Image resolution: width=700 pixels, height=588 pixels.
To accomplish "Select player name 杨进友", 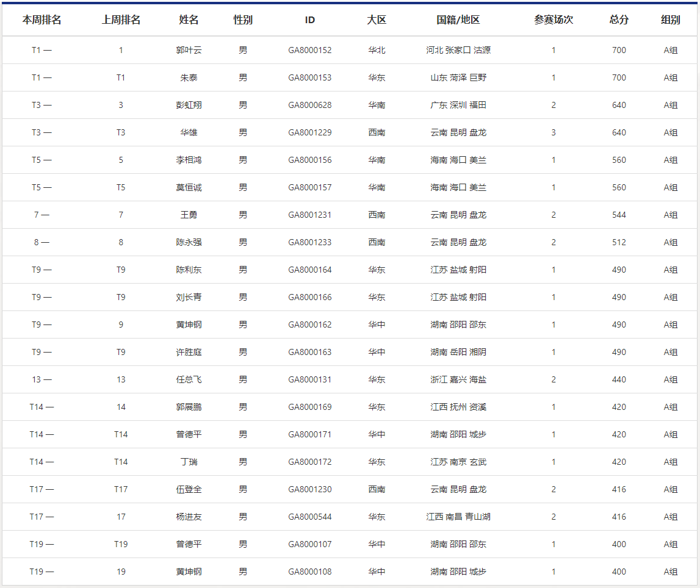I will (189, 517).
